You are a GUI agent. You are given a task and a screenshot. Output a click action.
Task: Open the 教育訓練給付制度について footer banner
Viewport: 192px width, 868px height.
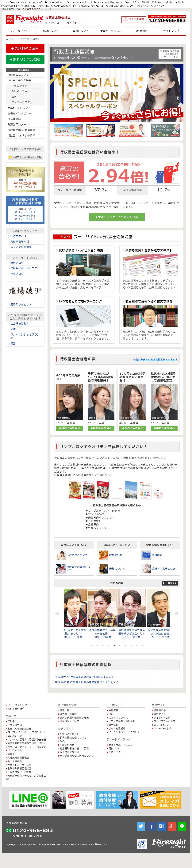click(117, 800)
